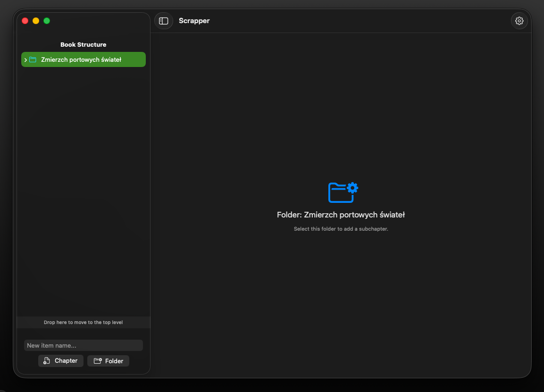Image resolution: width=544 pixels, height=392 pixels.
Task: Click the large blue folder gear icon
Action: (343, 192)
